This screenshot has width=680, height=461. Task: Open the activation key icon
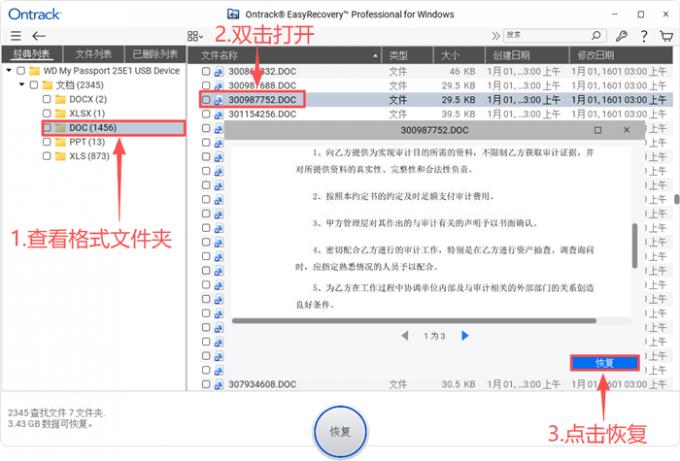click(x=621, y=36)
